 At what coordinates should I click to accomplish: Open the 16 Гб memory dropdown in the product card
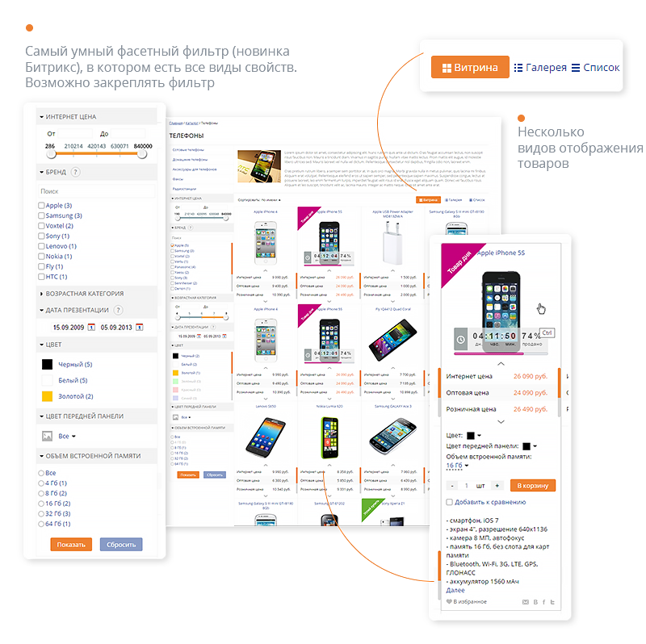(x=457, y=466)
